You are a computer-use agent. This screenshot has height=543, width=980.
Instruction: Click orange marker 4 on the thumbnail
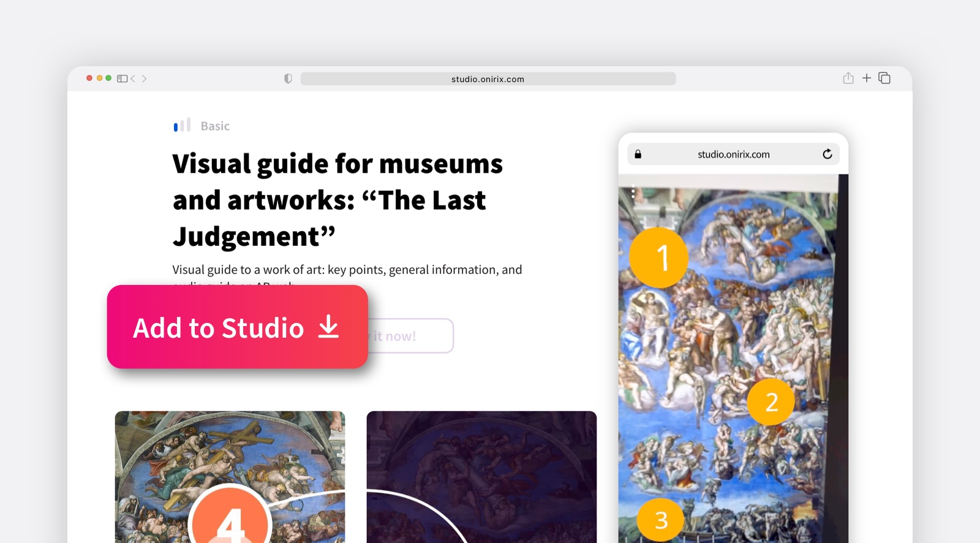230,521
